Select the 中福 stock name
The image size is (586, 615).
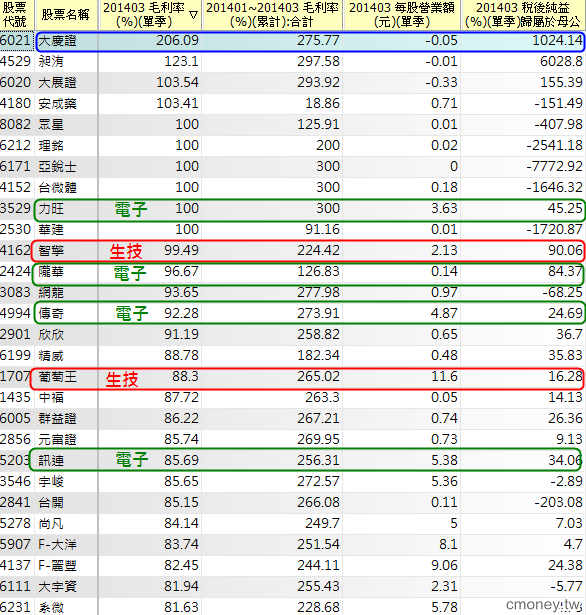tap(51, 398)
